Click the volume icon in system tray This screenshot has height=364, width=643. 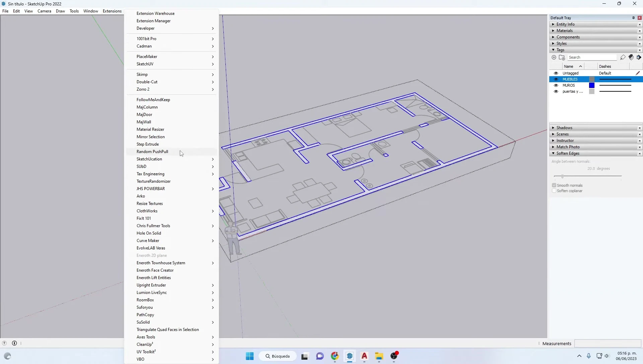(607, 356)
